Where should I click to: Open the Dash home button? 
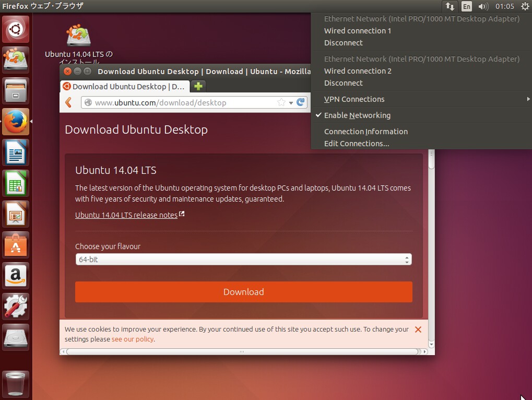click(16, 29)
